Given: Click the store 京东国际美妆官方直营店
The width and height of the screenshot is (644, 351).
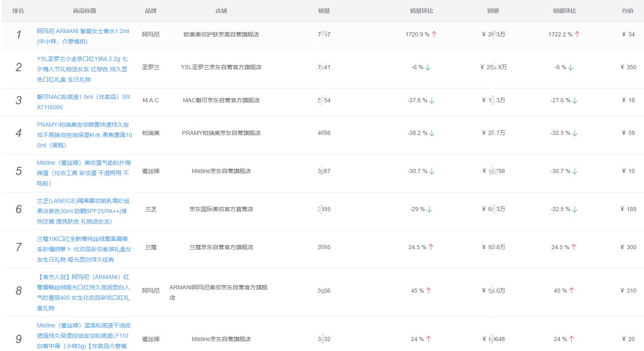Looking at the screenshot, I should pyautogui.click(x=221, y=209).
